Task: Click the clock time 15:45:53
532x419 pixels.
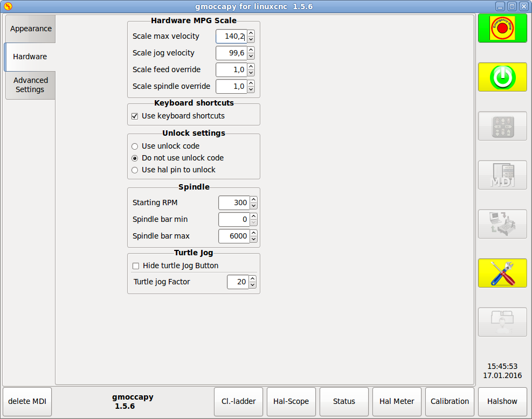Action: click(x=502, y=366)
